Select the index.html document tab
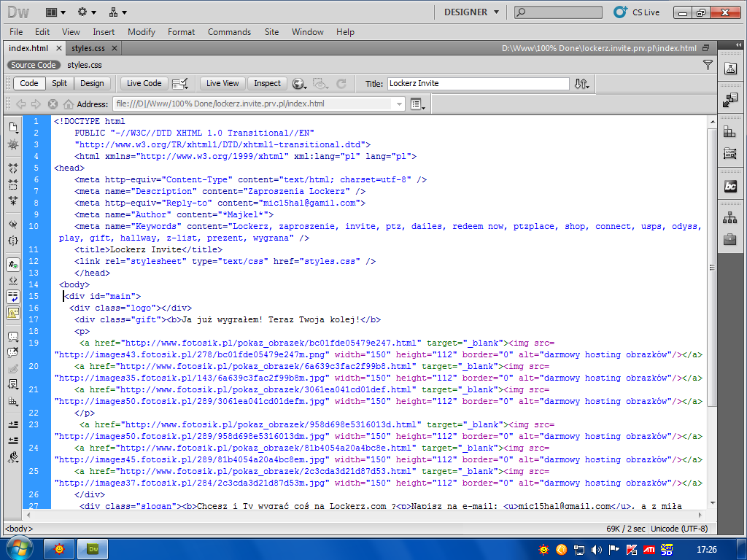This screenshot has width=747, height=560. (x=28, y=48)
